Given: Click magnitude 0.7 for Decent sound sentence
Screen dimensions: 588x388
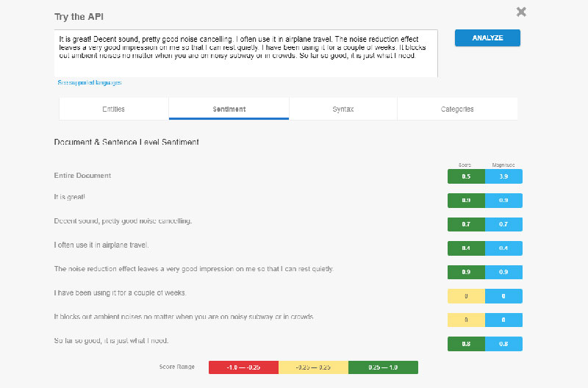Looking at the screenshot, I should 503,223.
